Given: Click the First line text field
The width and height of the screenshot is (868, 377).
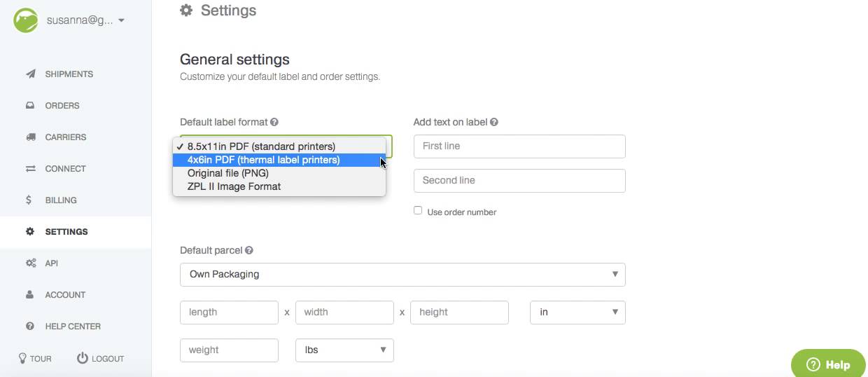Looking at the screenshot, I should point(519,146).
